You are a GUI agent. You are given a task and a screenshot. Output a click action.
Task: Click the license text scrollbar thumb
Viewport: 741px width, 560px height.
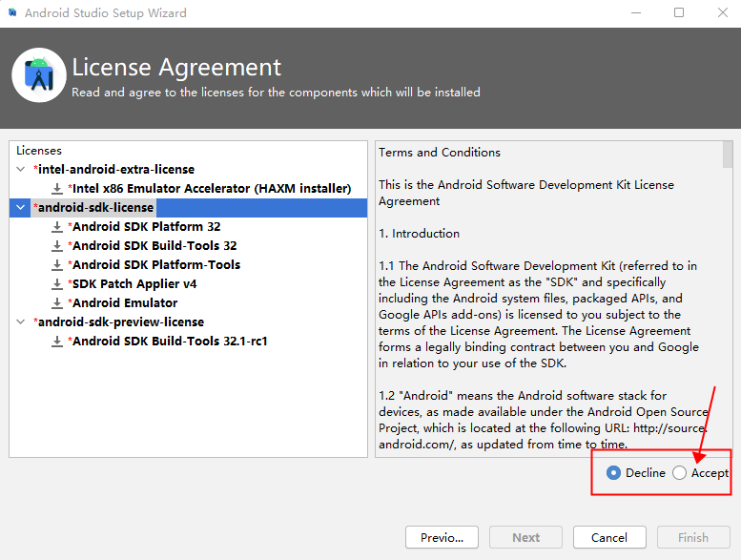(x=728, y=155)
